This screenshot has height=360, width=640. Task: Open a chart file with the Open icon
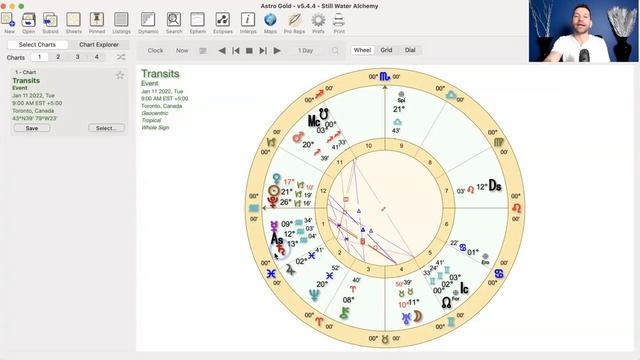point(28,20)
